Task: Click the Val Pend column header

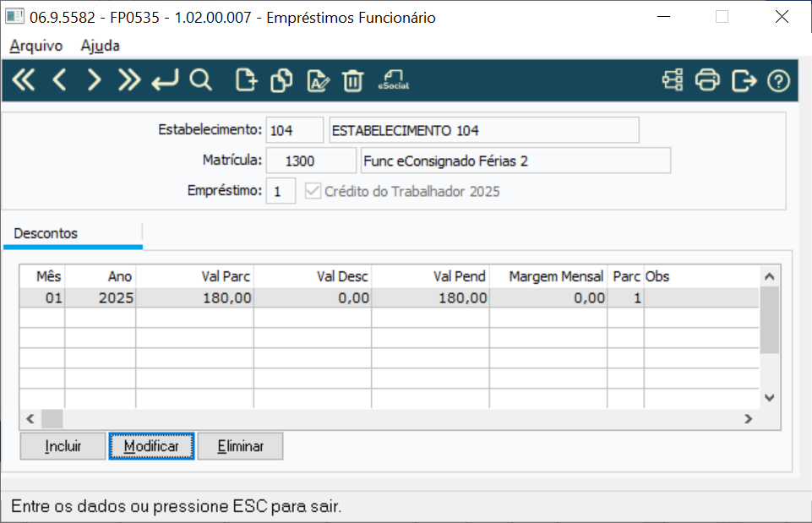Action: click(430, 276)
